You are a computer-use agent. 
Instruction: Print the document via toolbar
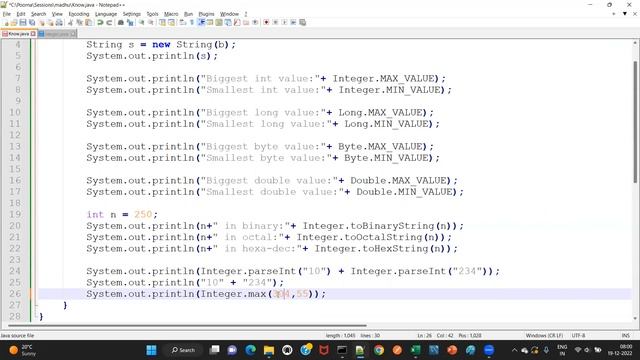click(59, 22)
